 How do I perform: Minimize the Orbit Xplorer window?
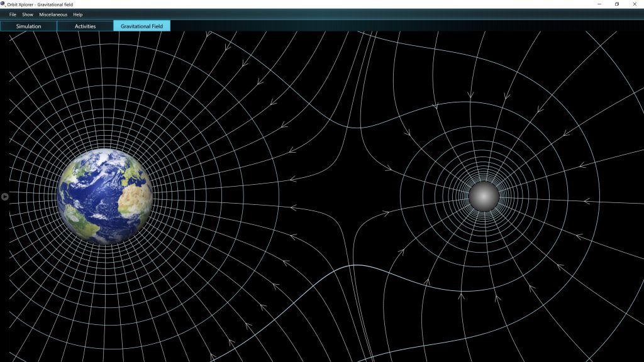point(599,4)
